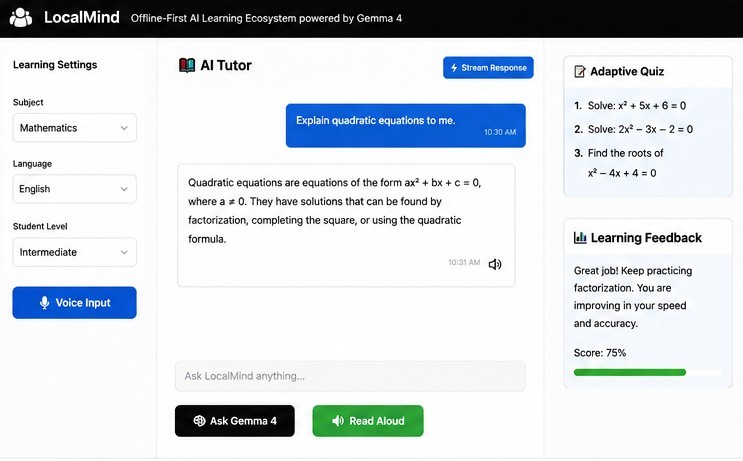This screenshot has width=743, height=461.
Task: Click the speaker icon in Read Aloud
Action: point(338,421)
